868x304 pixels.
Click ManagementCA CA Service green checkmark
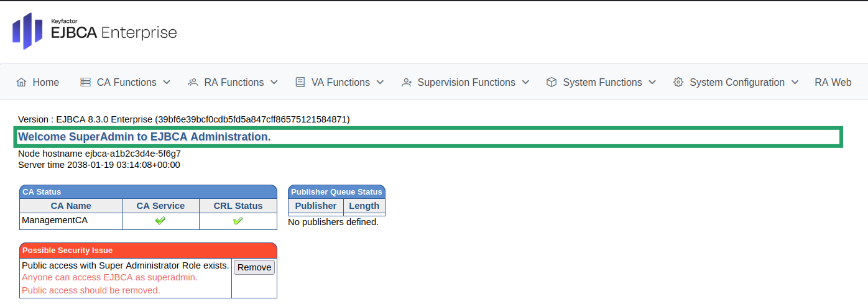(x=160, y=221)
